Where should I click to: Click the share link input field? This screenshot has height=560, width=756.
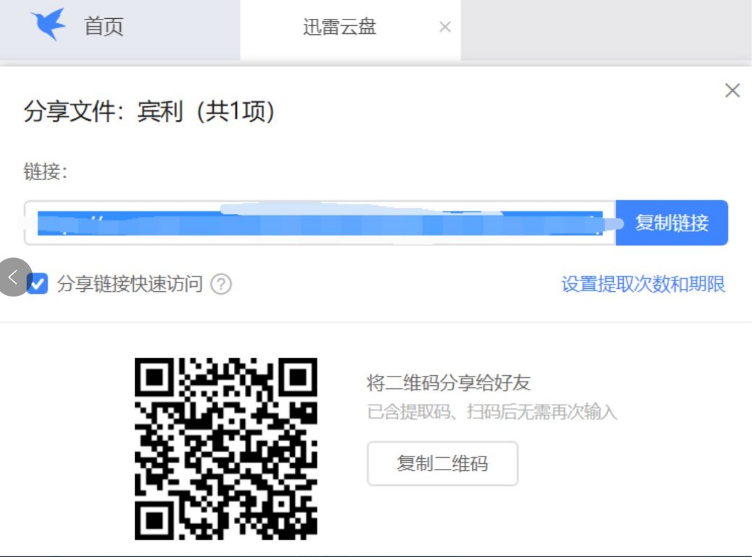tap(320, 223)
